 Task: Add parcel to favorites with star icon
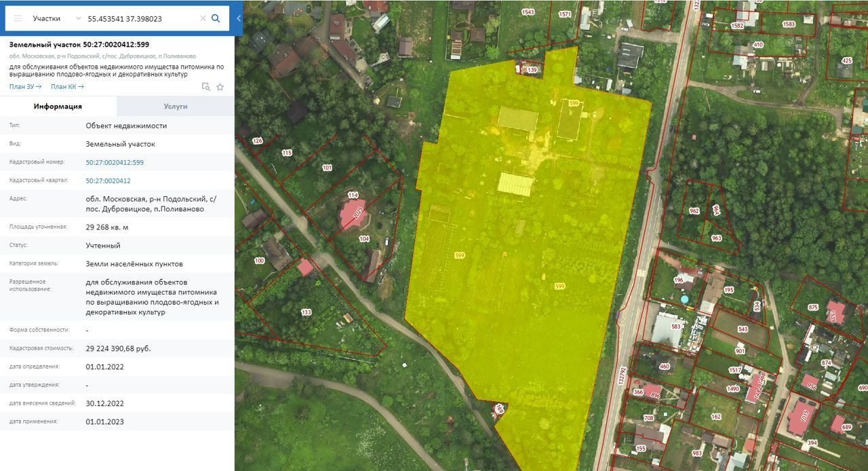click(x=220, y=87)
